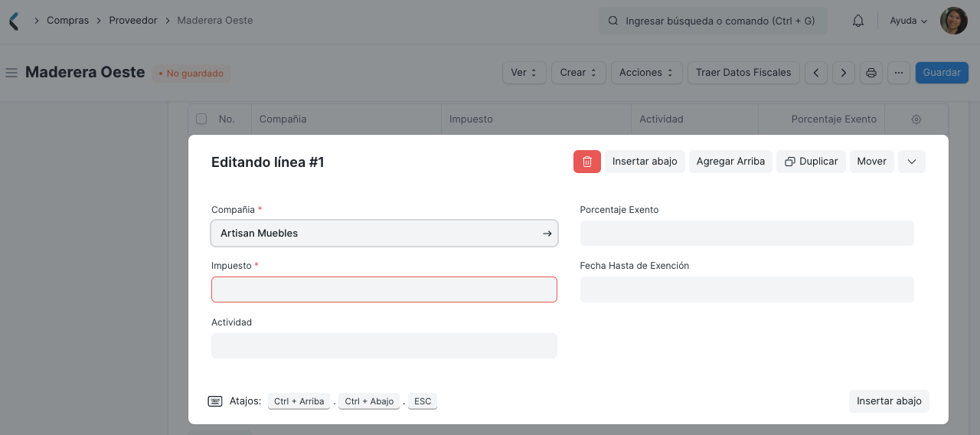The height and width of the screenshot is (435, 980).
Task: Click the Actividad column header
Action: coord(661,119)
